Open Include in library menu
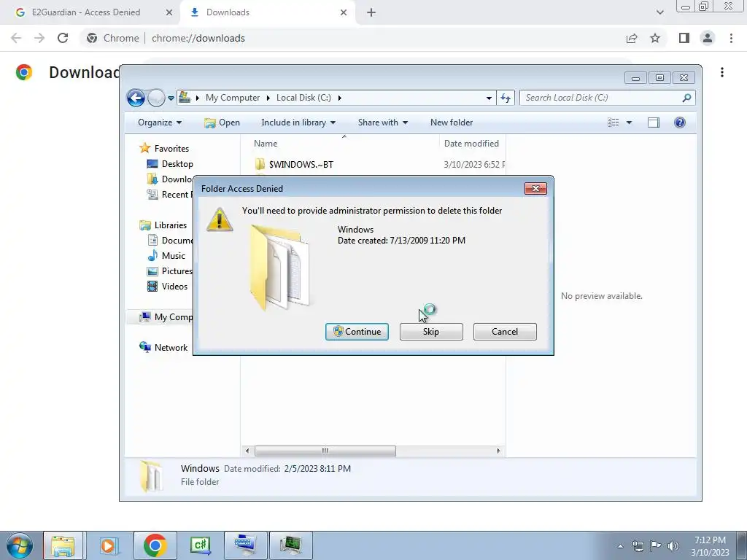The image size is (747, 560). click(298, 122)
